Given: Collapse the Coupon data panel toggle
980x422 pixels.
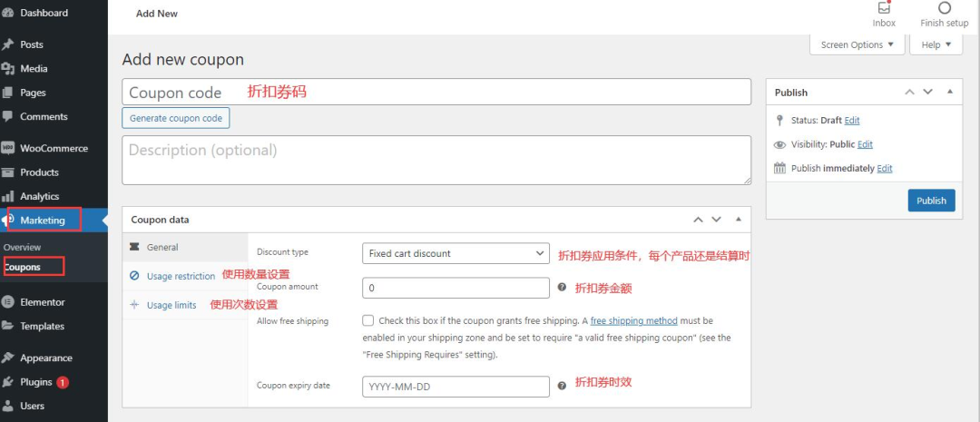Looking at the screenshot, I should coord(739,220).
